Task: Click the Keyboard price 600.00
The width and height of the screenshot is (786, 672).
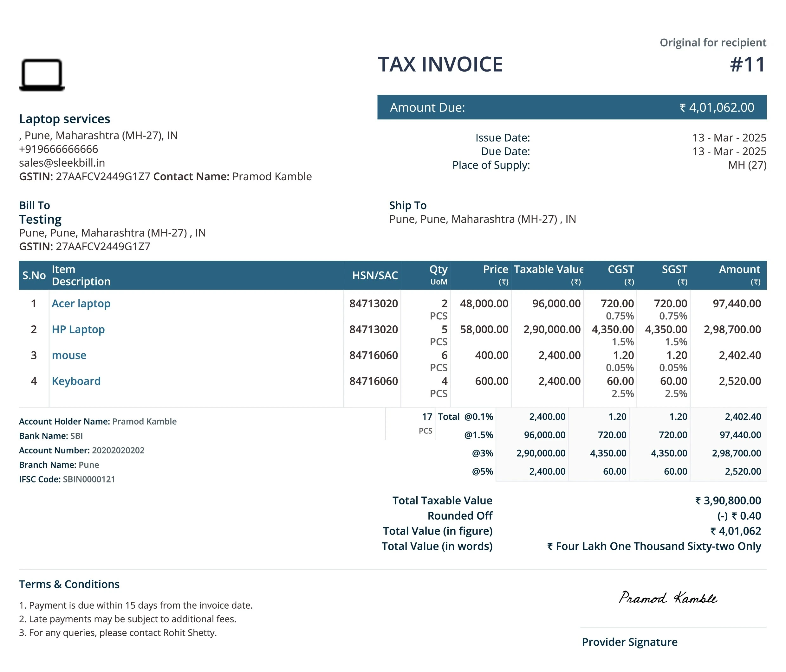Action: point(492,381)
